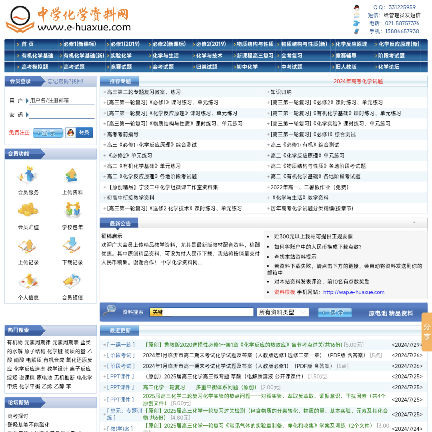Open 必修2(2019) in the navigation bar
The image size is (432, 432).
click(x=211, y=44)
